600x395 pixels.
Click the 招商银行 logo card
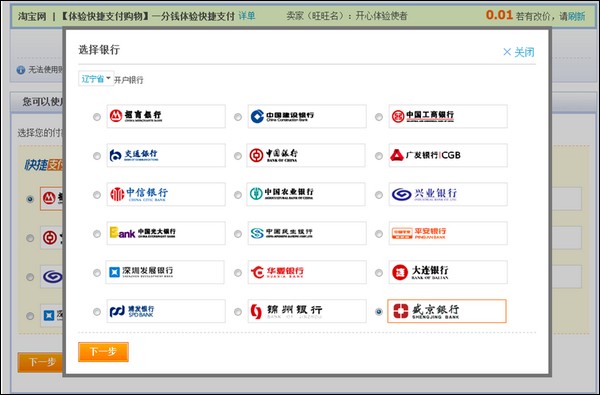point(166,116)
